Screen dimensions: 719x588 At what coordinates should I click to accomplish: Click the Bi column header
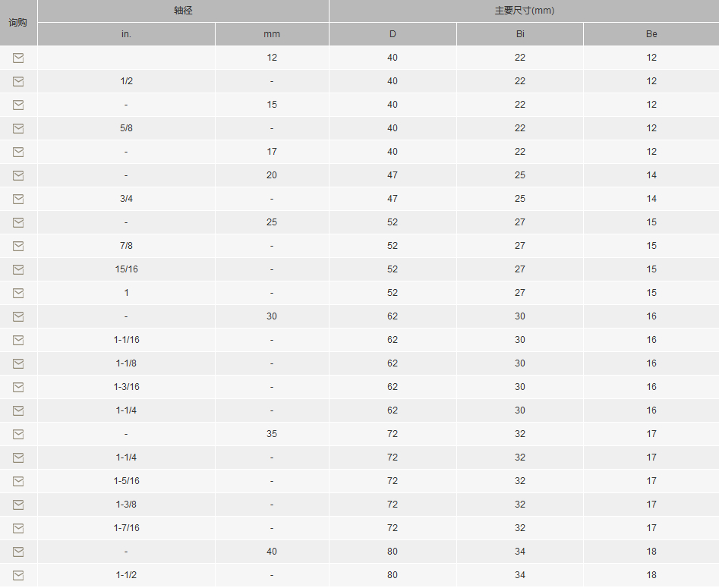519,34
